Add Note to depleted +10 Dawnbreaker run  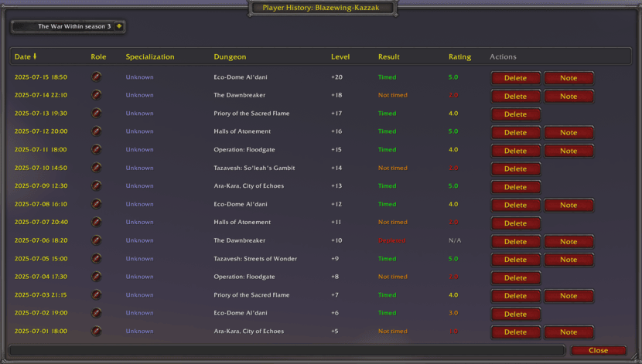tap(569, 241)
